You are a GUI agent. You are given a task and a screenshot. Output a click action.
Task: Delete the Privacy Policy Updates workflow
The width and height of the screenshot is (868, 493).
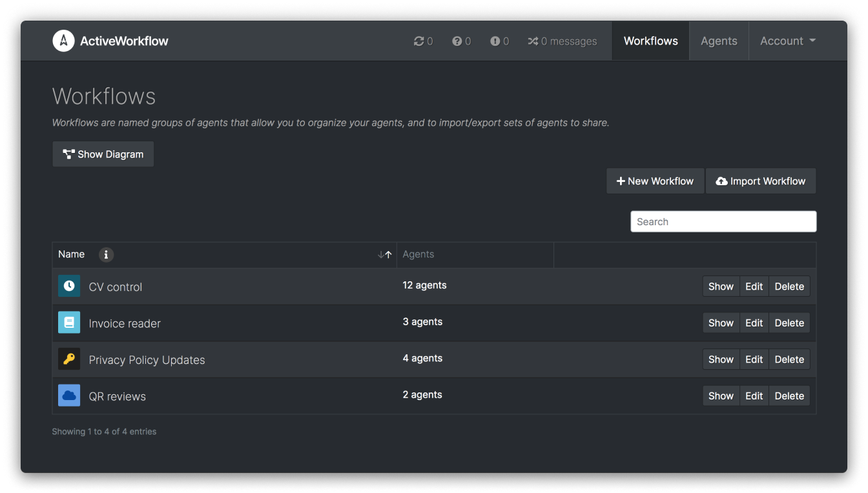coord(789,359)
